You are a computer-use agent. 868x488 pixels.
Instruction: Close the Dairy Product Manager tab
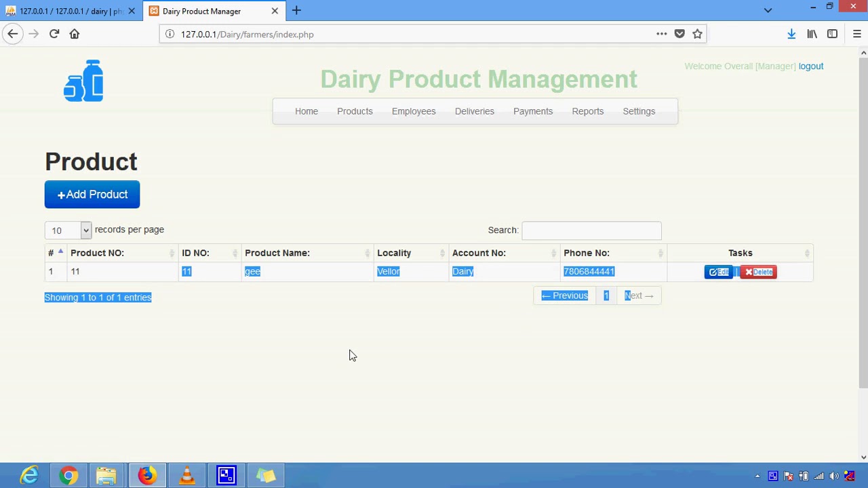click(x=275, y=11)
